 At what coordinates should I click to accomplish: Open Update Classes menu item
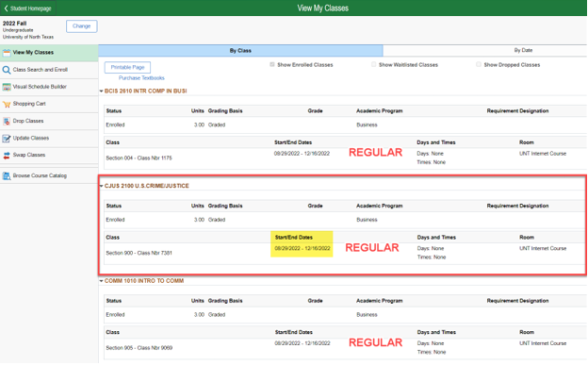[x=49, y=139]
